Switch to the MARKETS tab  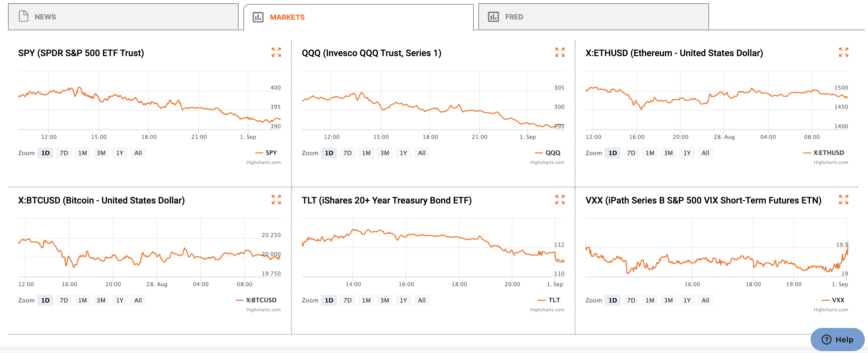pos(287,17)
